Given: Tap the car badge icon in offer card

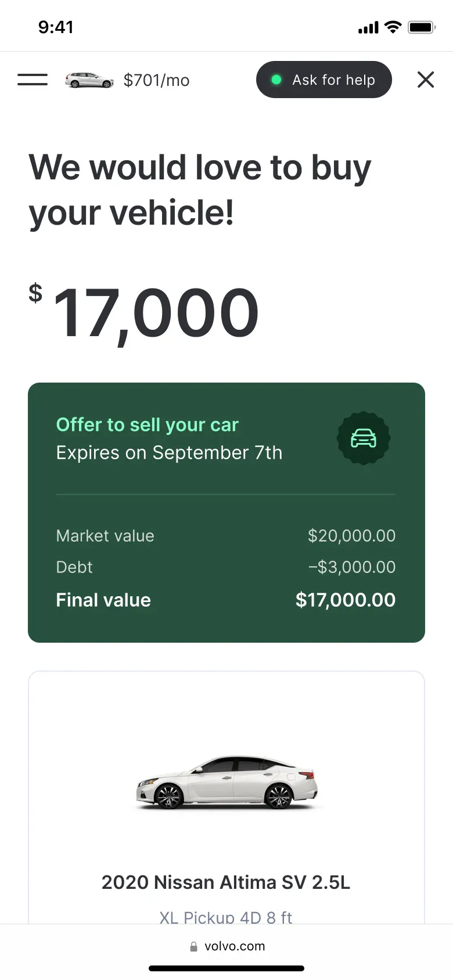Looking at the screenshot, I should 364,438.
